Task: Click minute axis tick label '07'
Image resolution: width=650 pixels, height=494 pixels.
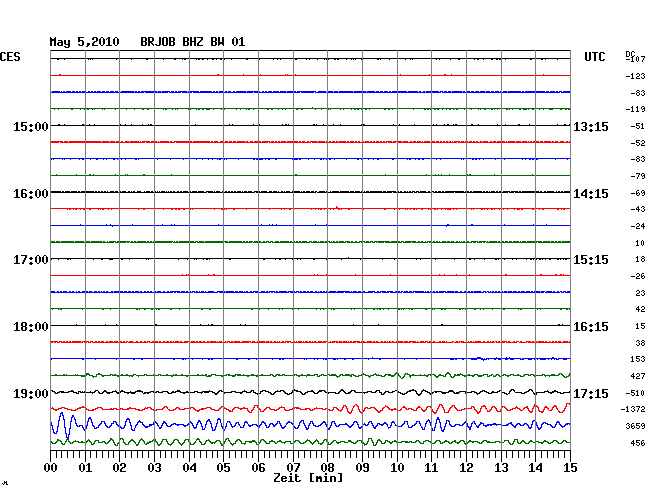Action: tap(293, 467)
